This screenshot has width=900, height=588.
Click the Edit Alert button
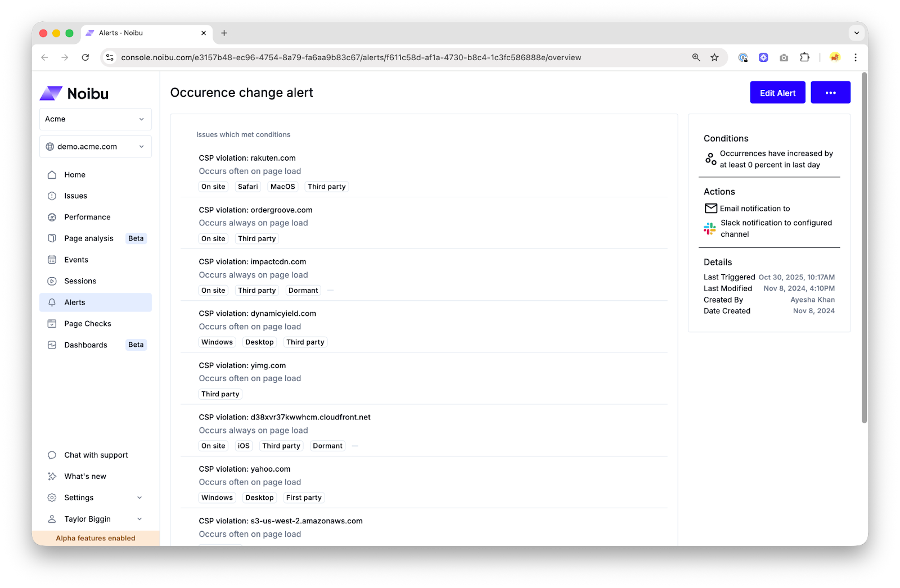coord(777,93)
